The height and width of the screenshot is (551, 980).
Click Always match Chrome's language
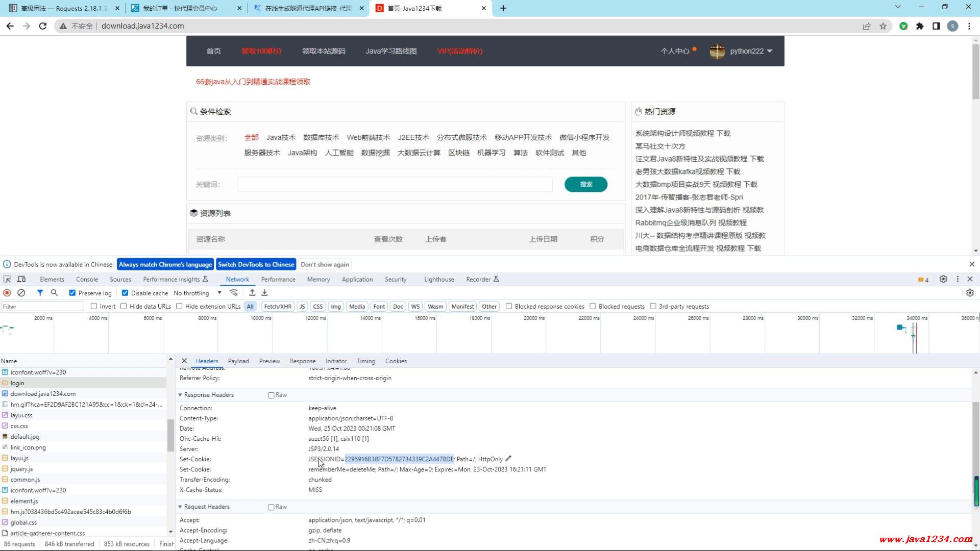pos(165,264)
